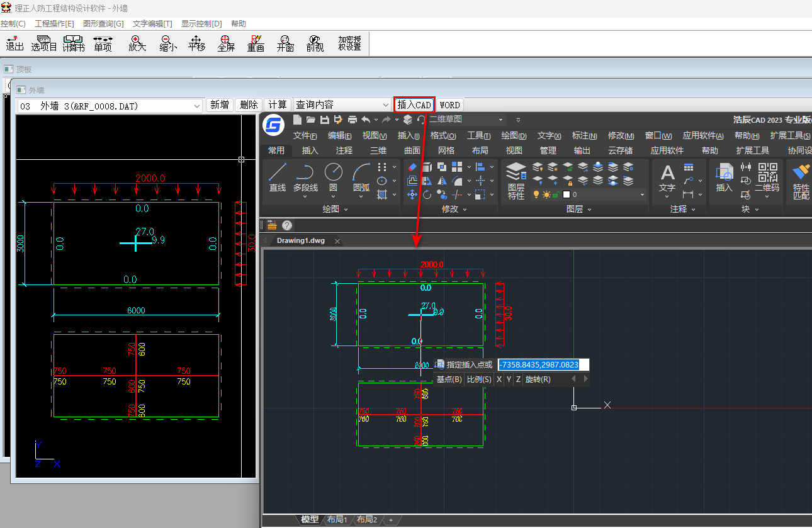Toggle the layer freeze sun icon
This screenshot has width=812, height=528.
tap(546, 195)
